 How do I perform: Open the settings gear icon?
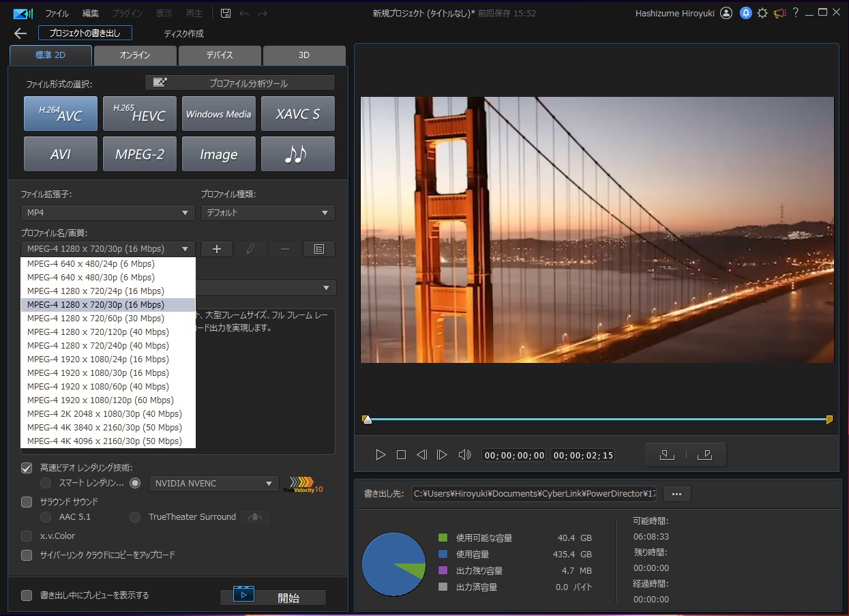point(762,13)
